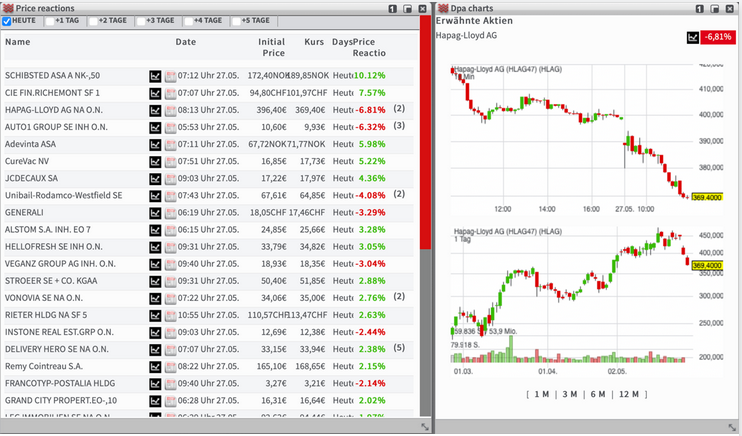
Task: Click 10.12% reaction value
Action: pos(370,76)
